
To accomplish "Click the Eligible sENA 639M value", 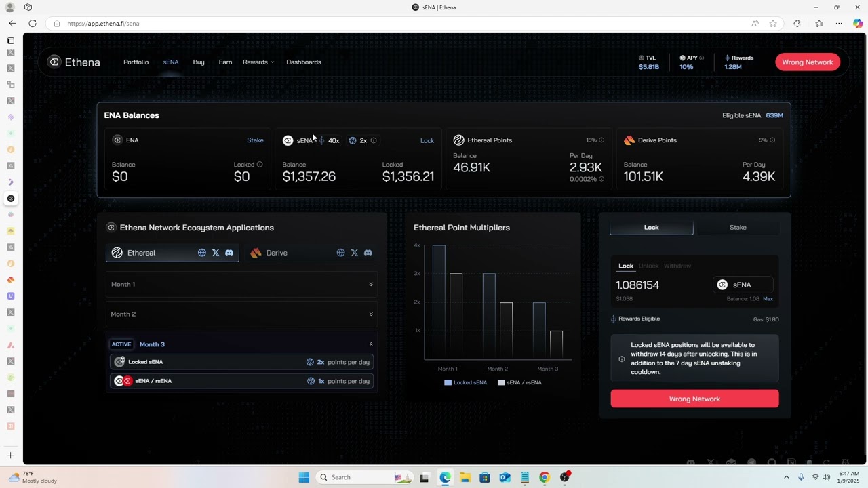I will coord(774,115).
